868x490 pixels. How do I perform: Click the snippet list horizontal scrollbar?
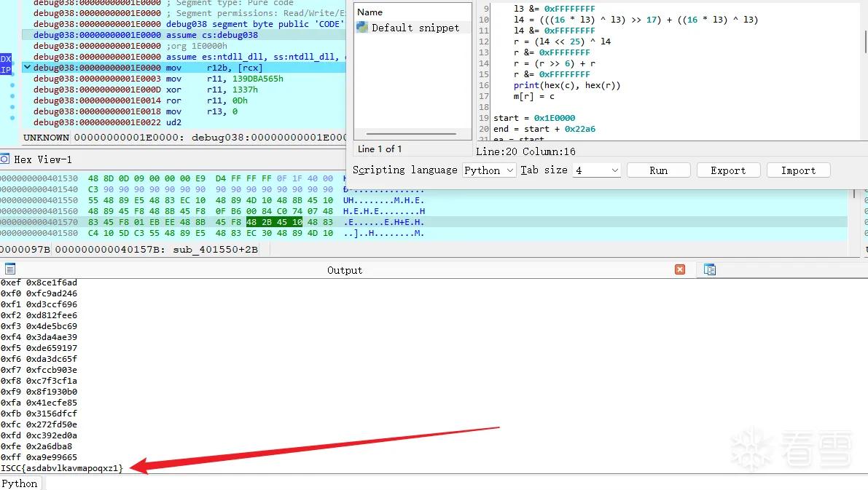coord(411,134)
